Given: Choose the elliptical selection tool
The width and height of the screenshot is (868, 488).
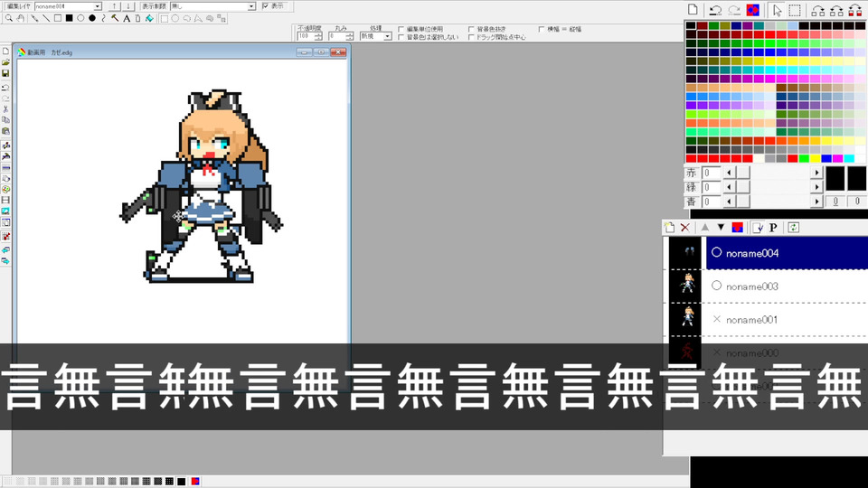Looking at the screenshot, I should [175, 18].
